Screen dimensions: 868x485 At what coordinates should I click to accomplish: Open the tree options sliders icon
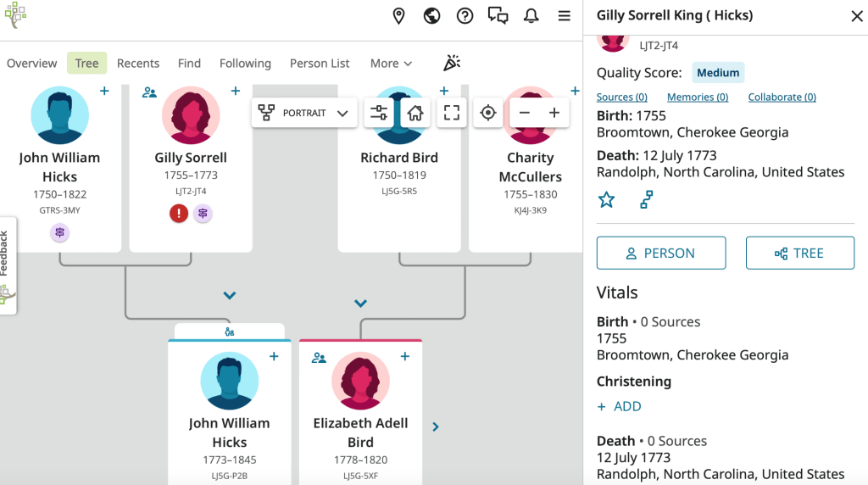click(x=379, y=113)
